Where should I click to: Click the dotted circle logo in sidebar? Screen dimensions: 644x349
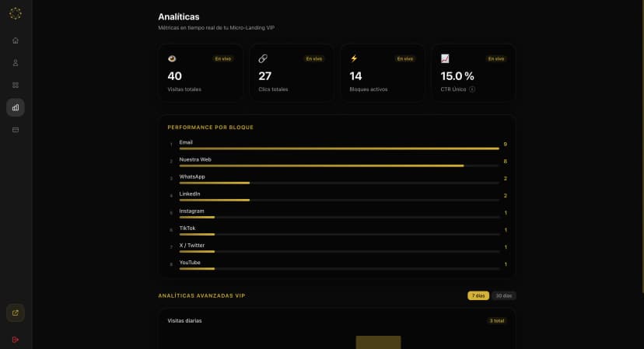(x=16, y=13)
